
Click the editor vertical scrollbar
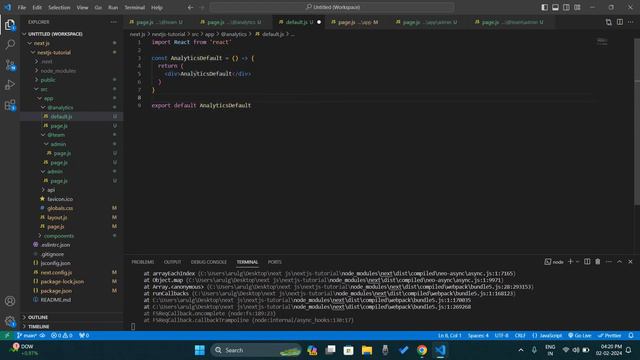click(637, 122)
